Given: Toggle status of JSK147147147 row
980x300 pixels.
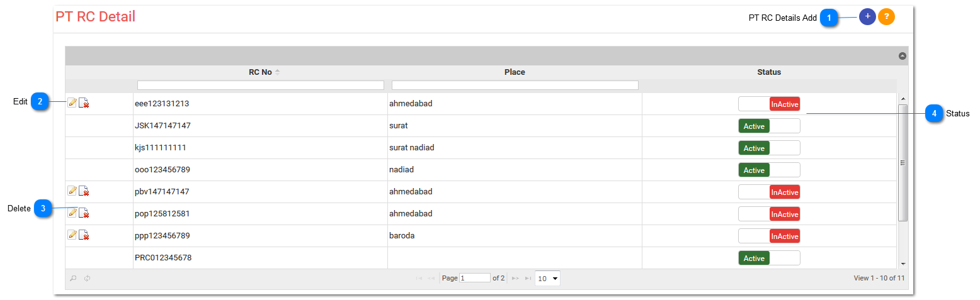Looking at the screenshot, I should [769, 126].
